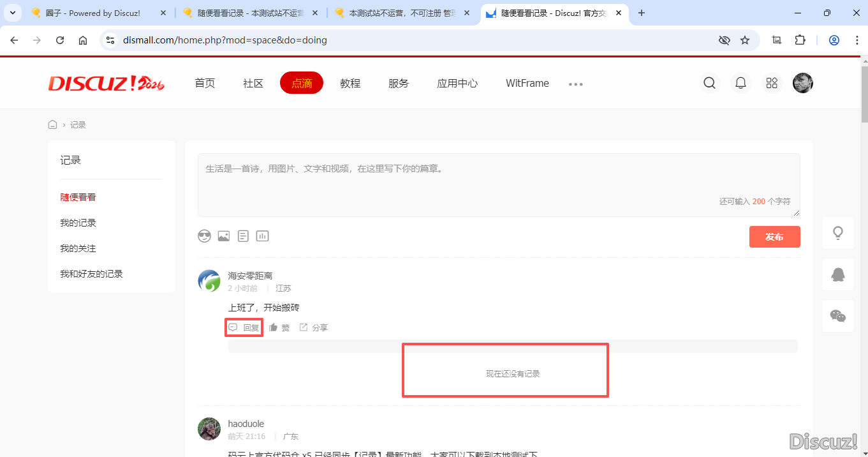
Task: Open the apps grid icon in header
Action: (772, 83)
